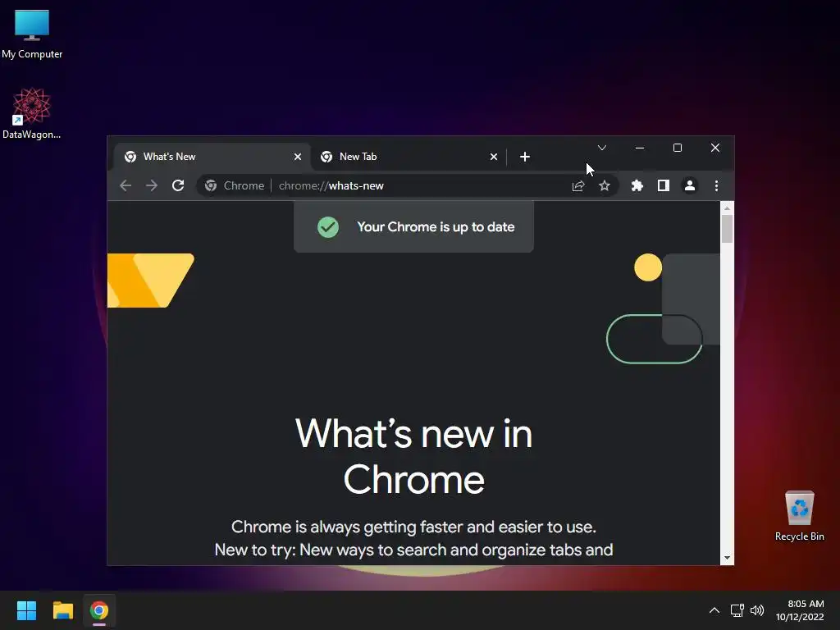Image resolution: width=840 pixels, height=630 pixels.
Task: Open Chrome's three-dot menu
Action: pos(716,185)
